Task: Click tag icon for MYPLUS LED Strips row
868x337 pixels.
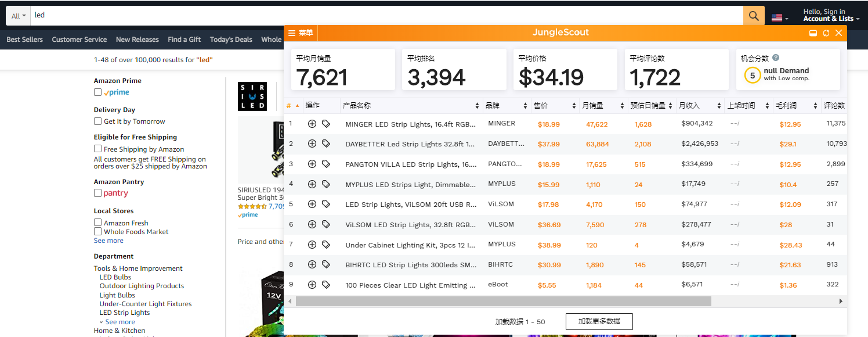Action: click(326, 184)
